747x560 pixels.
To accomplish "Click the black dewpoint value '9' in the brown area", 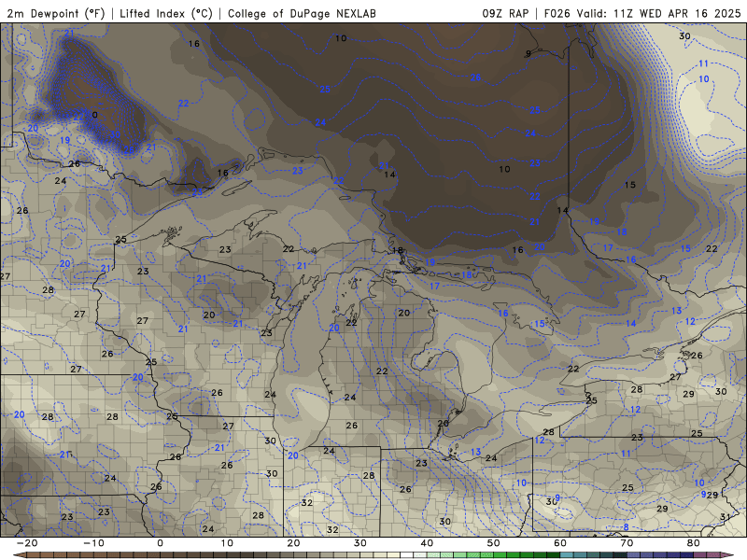I will [x=528, y=53].
